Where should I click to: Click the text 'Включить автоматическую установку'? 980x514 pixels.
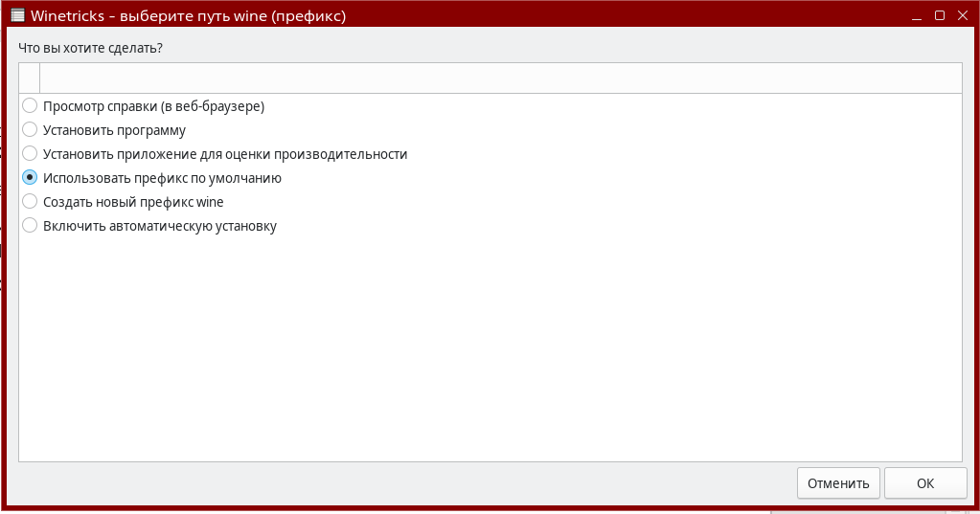(x=160, y=226)
